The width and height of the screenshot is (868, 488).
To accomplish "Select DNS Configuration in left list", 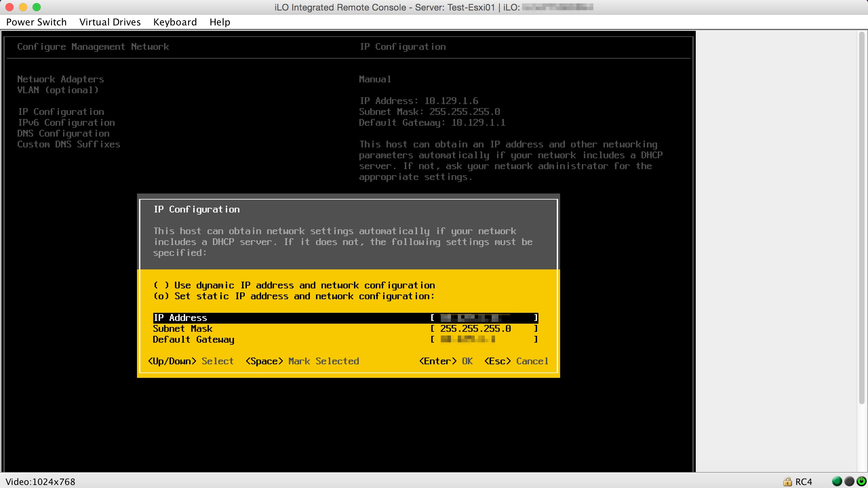I will pos(63,134).
